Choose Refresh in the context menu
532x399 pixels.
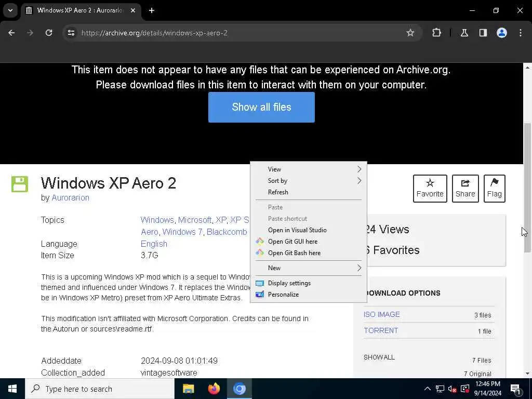click(309, 192)
